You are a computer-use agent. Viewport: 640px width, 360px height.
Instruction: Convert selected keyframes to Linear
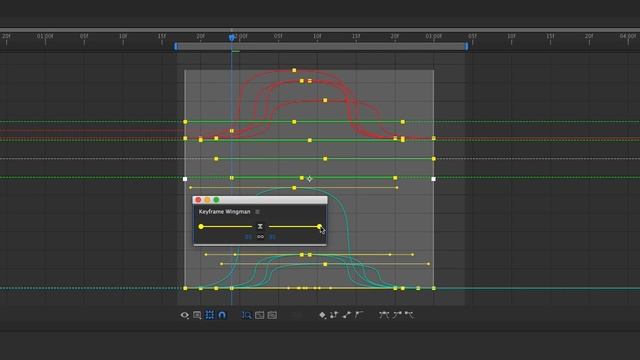pos(347,315)
